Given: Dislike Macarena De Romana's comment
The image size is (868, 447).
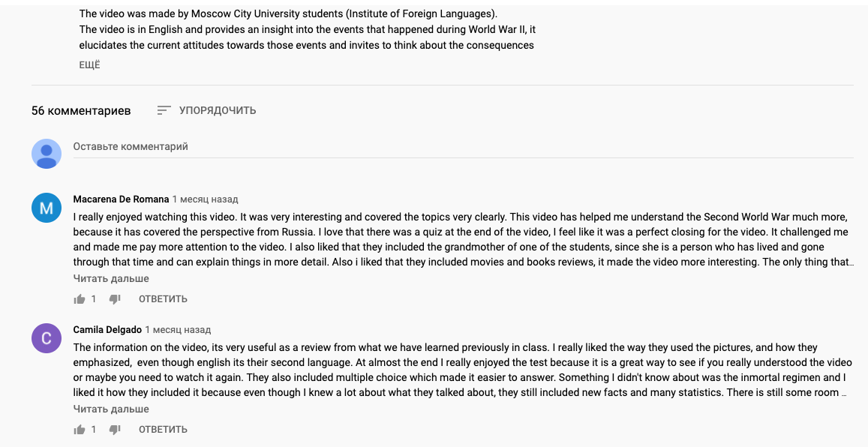Looking at the screenshot, I should (115, 299).
